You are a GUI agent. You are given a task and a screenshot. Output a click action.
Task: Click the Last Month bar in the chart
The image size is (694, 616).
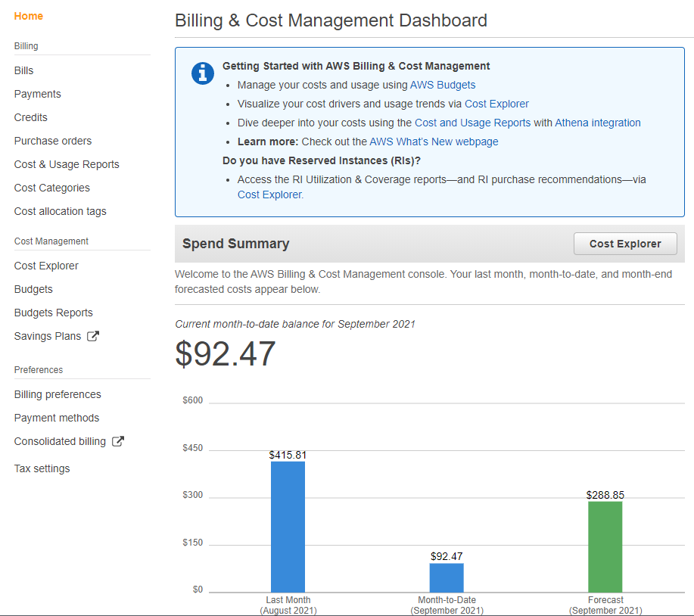pyautogui.click(x=288, y=526)
